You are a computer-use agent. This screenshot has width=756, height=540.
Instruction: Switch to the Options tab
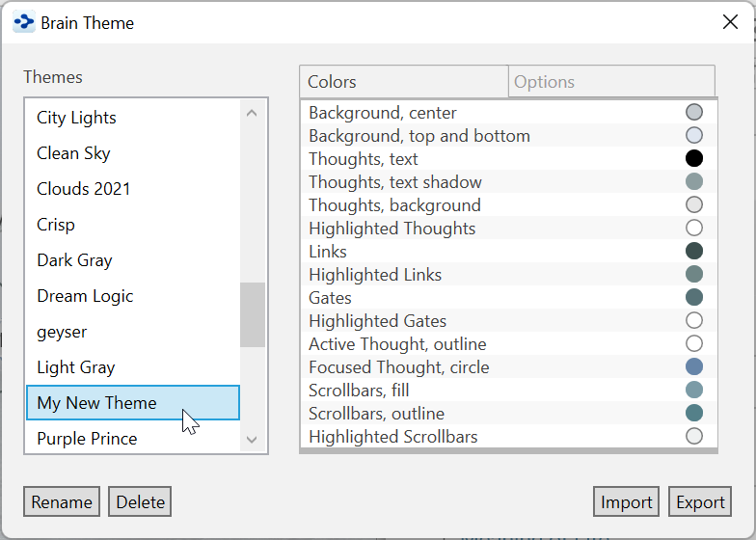[x=611, y=82]
